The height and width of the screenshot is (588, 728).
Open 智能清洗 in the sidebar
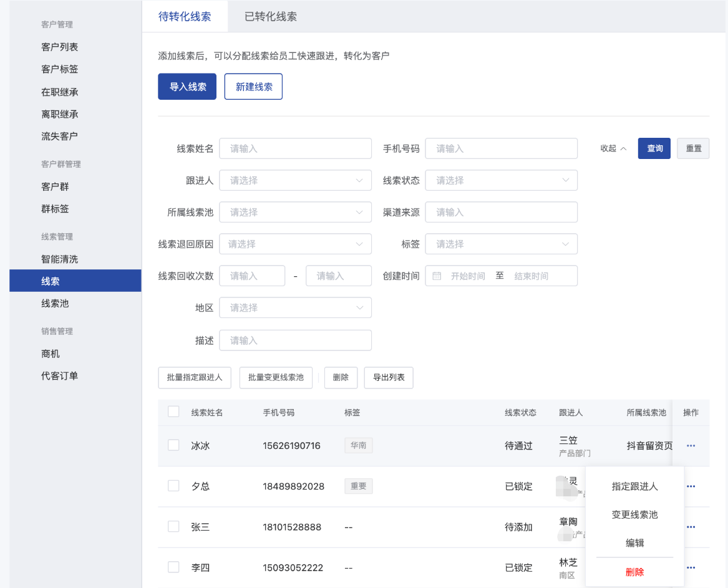59,259
